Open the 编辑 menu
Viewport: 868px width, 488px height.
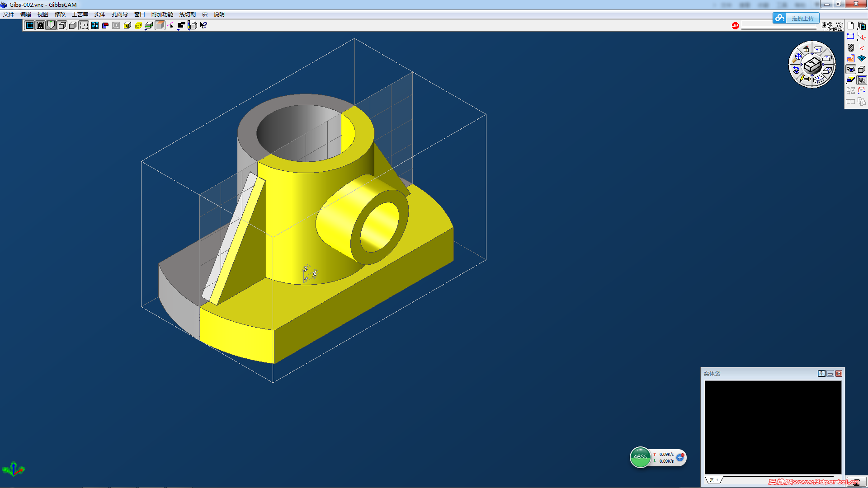[26, 14]
